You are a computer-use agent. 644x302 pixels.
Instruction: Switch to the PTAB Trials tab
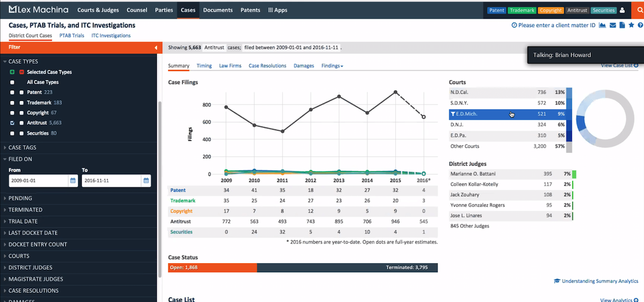(72, 36)
